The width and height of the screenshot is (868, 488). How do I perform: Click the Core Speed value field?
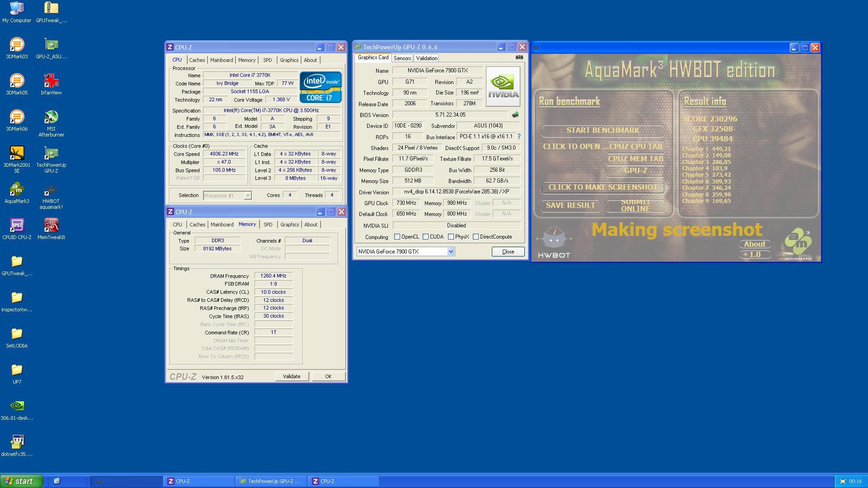(224, 154)
